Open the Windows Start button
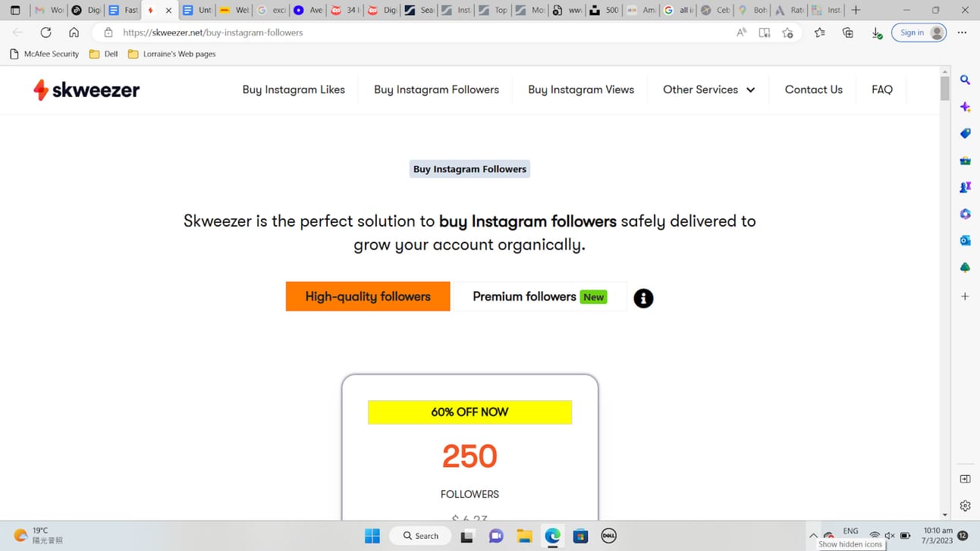Image resolution: width=980 pixels, height=551 pixels. pyautogui.click(x=372, y=536)
